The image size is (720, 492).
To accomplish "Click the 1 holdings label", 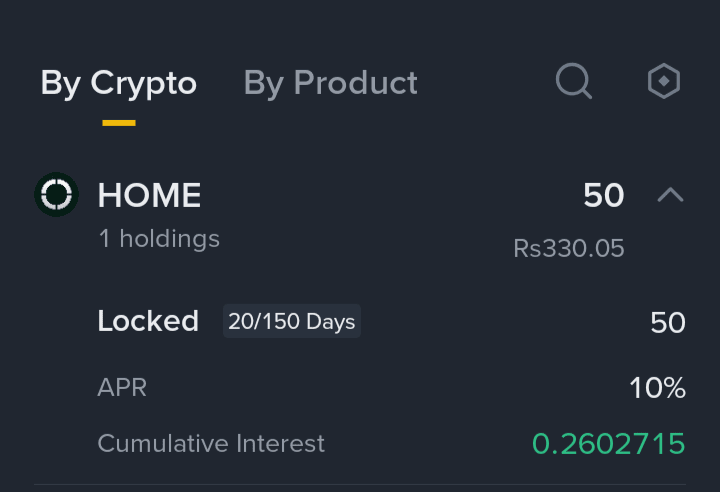I will click(159, 239).
